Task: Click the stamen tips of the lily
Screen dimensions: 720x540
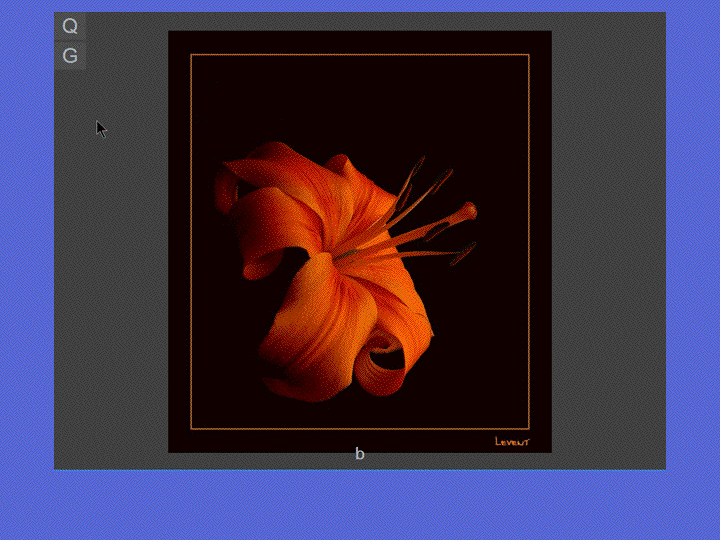Action: (x=466, y=212)
